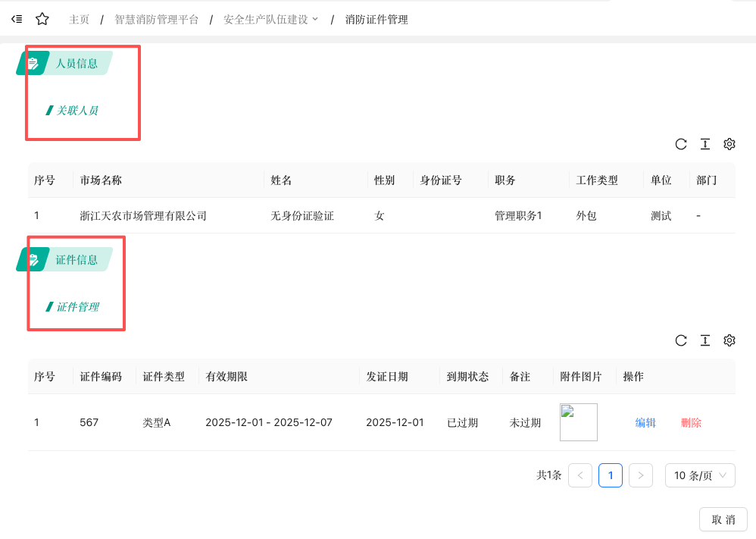This screenshot has height=539, width=756.
Task: Select cell 测试 in 单位 column
Action: tap(661, 216)
